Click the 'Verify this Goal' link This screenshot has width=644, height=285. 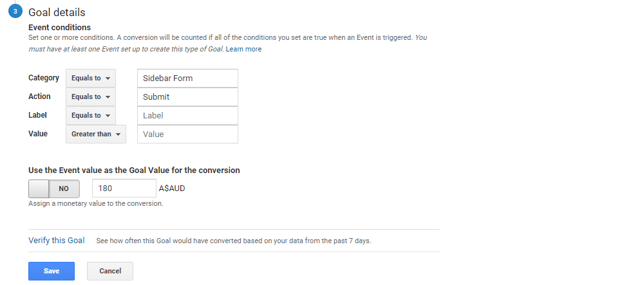pos(57,241)
